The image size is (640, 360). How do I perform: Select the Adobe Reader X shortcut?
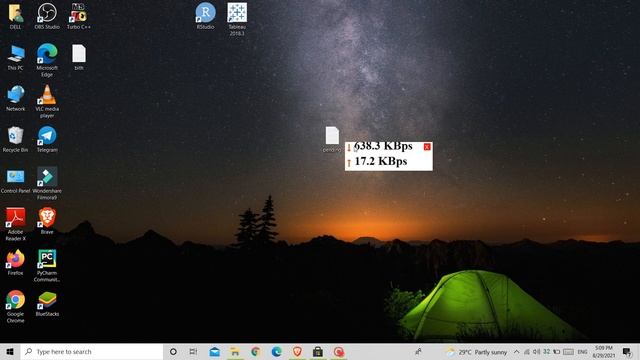pyautogui.click(x=16, y=224)
